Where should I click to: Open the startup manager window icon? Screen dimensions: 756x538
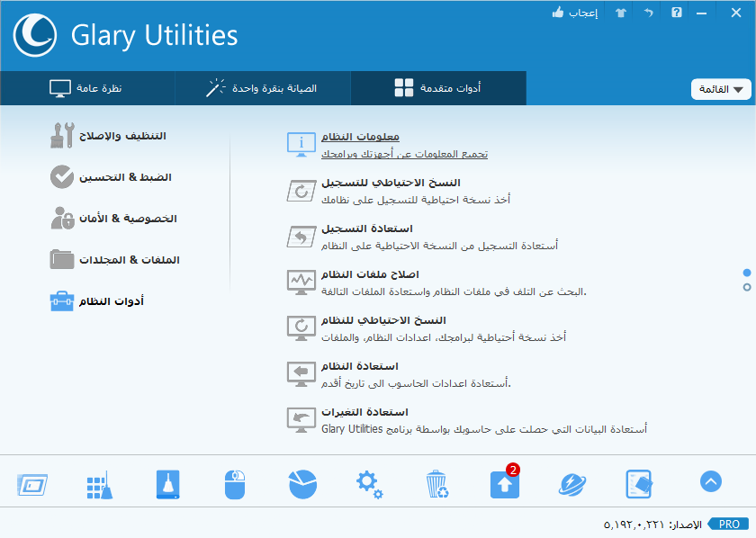pyautogui.click(x=32, y=485)
